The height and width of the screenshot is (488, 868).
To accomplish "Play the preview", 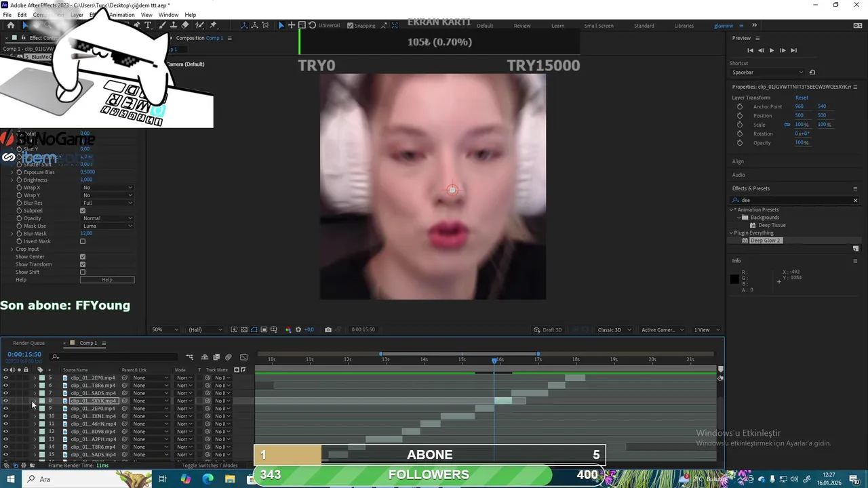I will (x=772, y=50).
